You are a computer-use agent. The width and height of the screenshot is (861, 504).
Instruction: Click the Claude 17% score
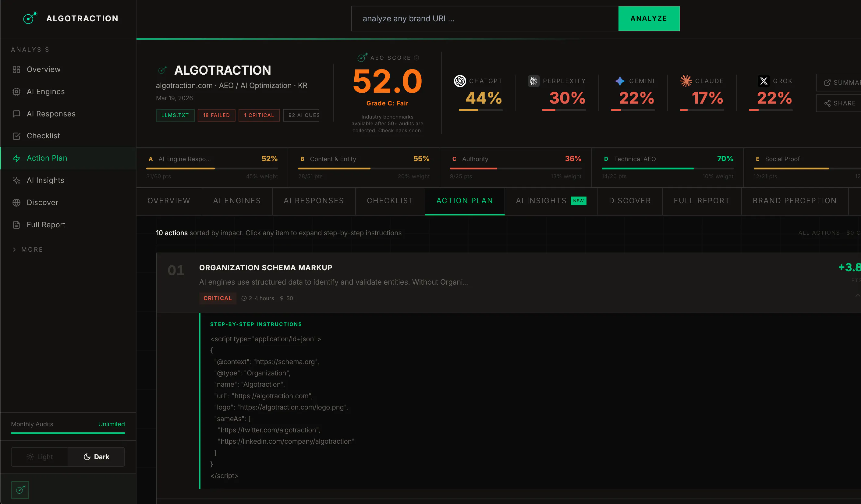point(707,98)
